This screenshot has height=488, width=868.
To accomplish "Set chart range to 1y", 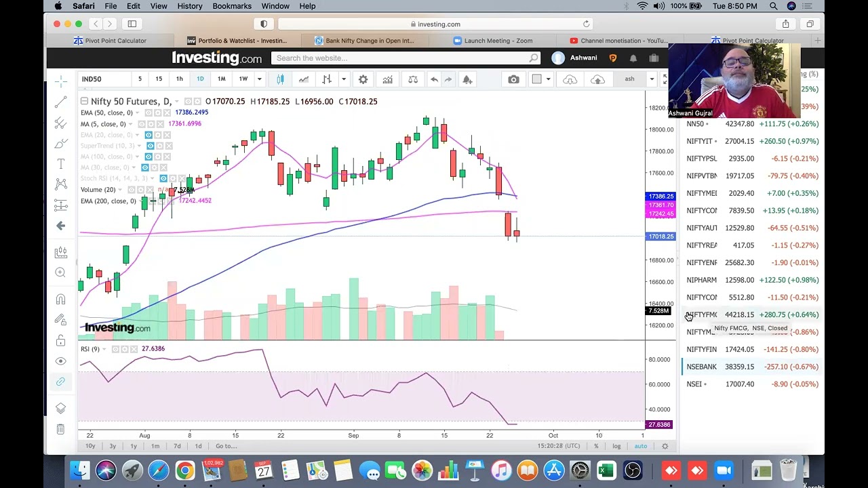I will (134, 446).
